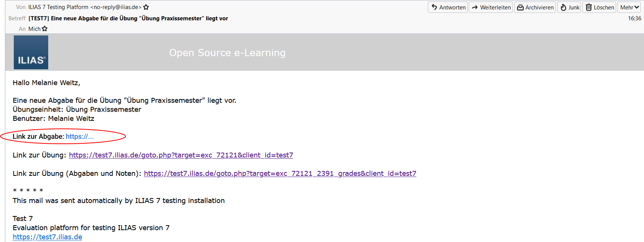Viewport: 644px width, 242px height.
Task: Click the Hallo Melanie Weitz greeting
Action: click(46, 83)
